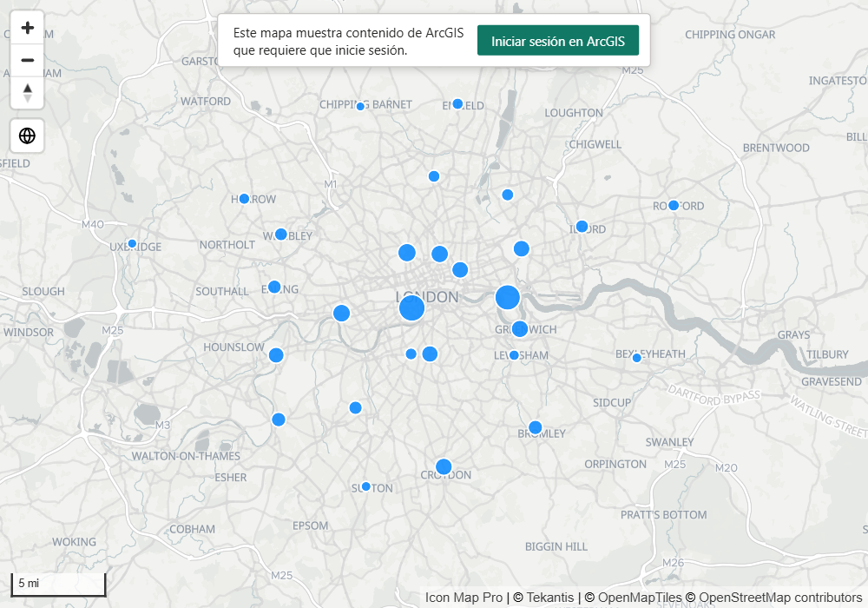Click the SIDCUP map label
The width and height of the screenshot is (868, 608).
(612, 402)
